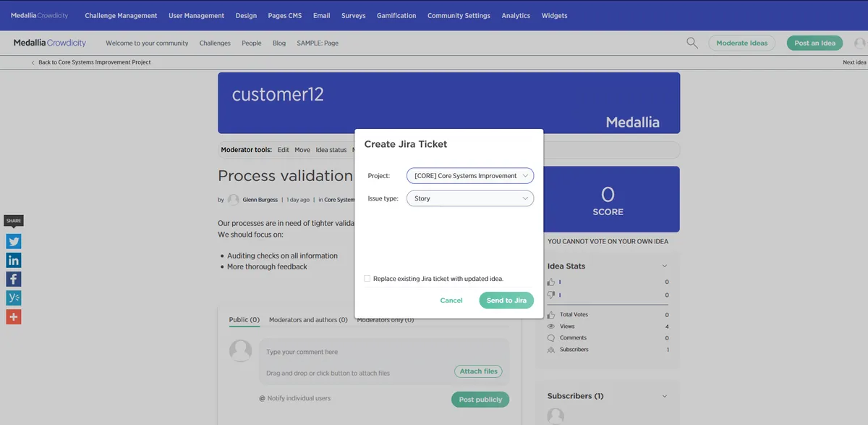
Task: Cancel the Create Jira Ticket dialog
Action: pyautogui.click(x=451, y=300)
